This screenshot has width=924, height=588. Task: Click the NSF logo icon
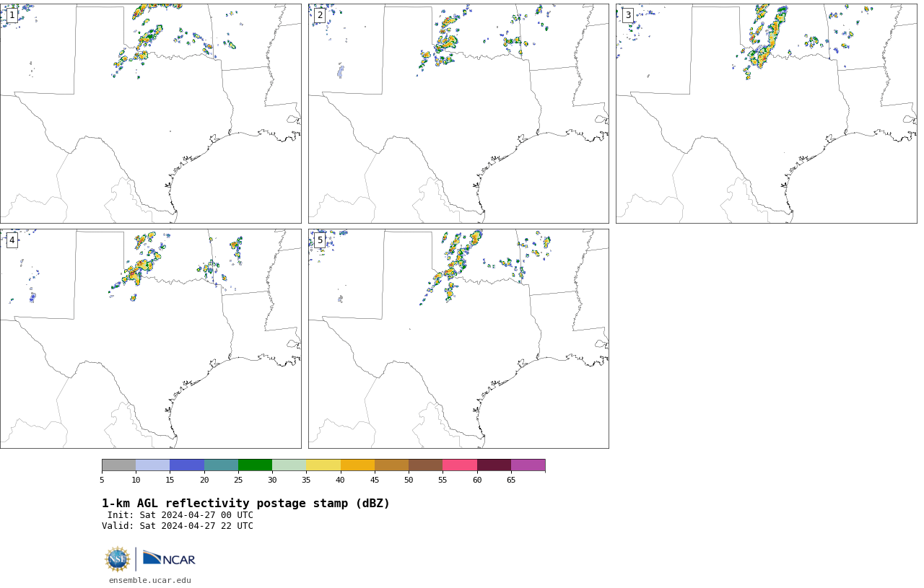tap(117, 559)
